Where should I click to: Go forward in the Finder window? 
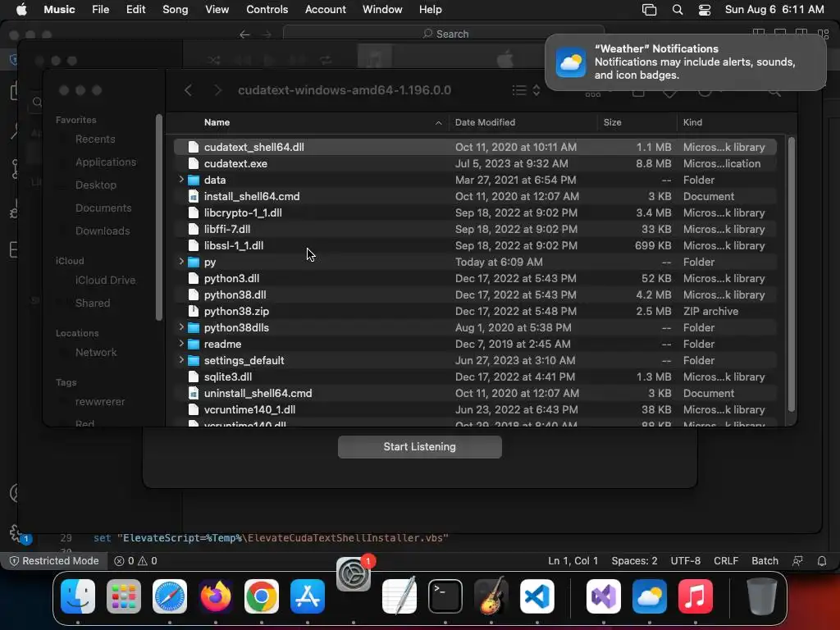click(217, 90)
